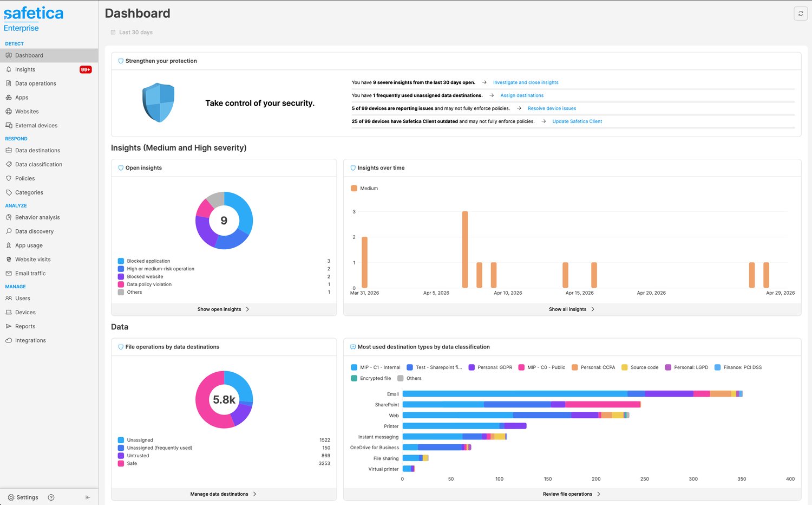Go to Data operations page
Screen dimensions: 812x505
pos(49,83)
